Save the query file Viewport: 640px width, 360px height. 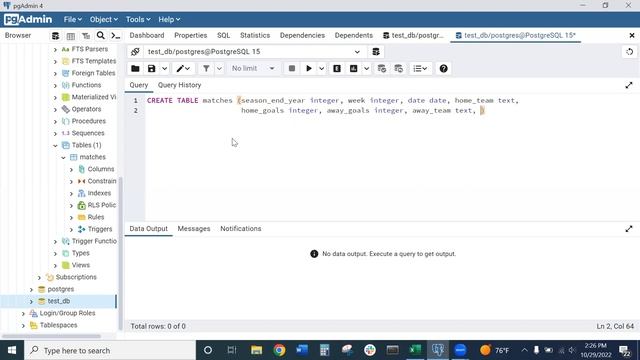point(151,69)
